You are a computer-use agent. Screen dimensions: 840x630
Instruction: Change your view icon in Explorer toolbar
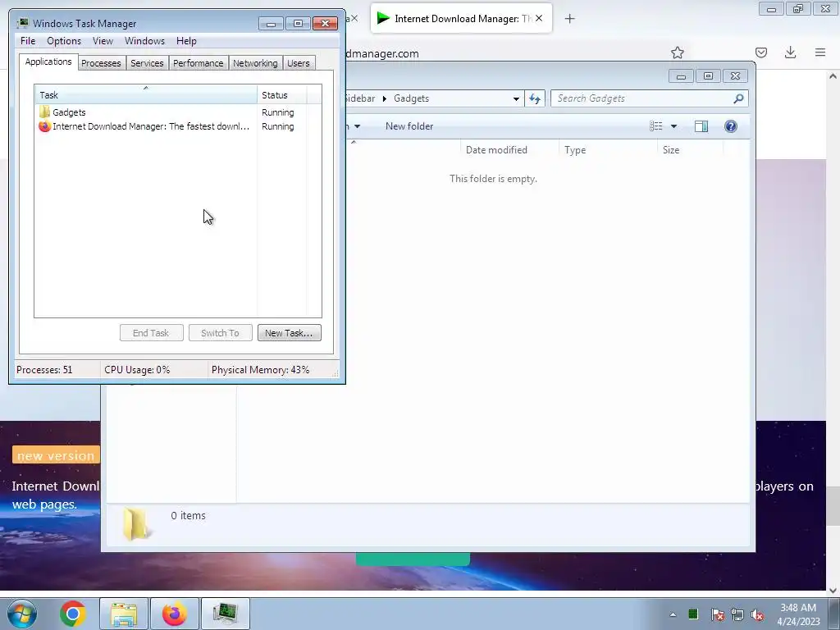coord(655,126)
